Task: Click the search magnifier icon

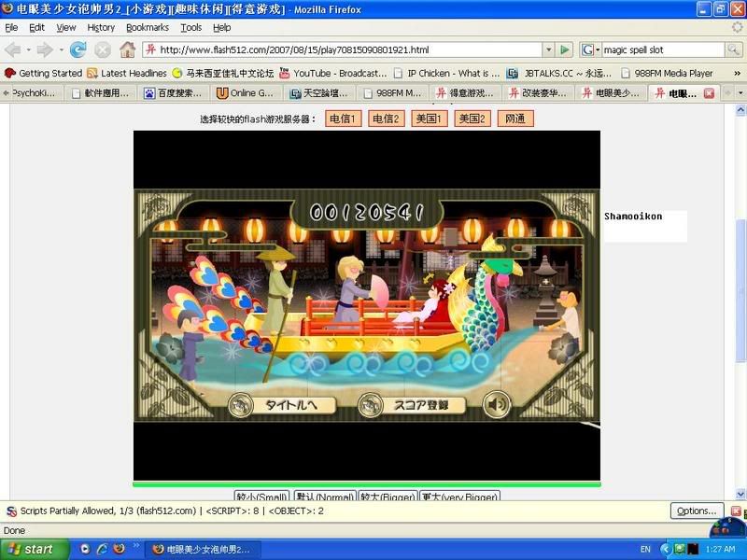Action: coord(733,49)
